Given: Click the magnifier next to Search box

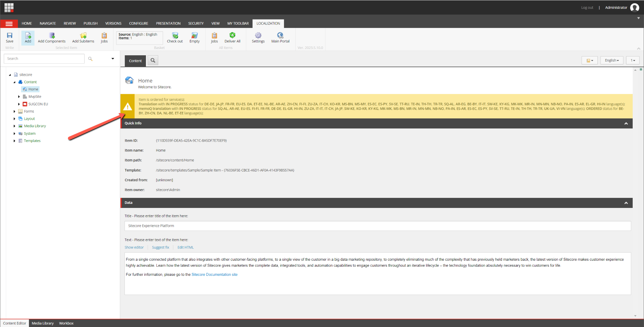Looking at the screenshot, I should (90, 59).
